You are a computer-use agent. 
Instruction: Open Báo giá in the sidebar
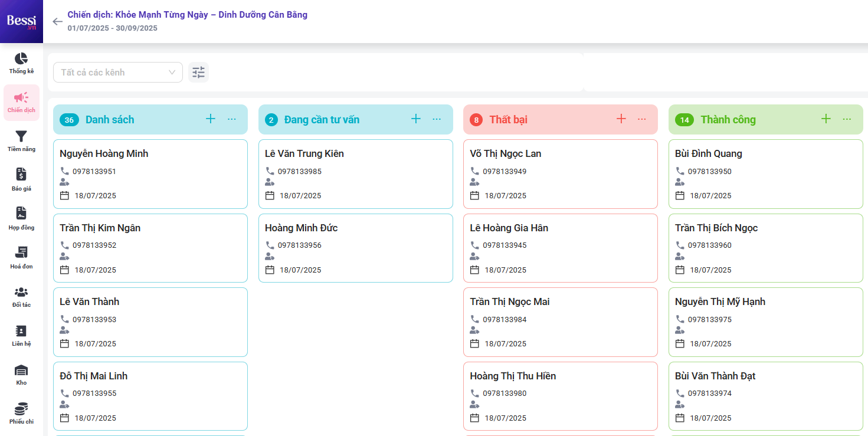(x=21, y=179)
